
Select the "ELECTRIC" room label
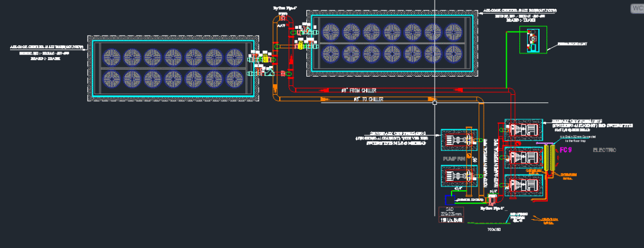click(x=604, y=151)
